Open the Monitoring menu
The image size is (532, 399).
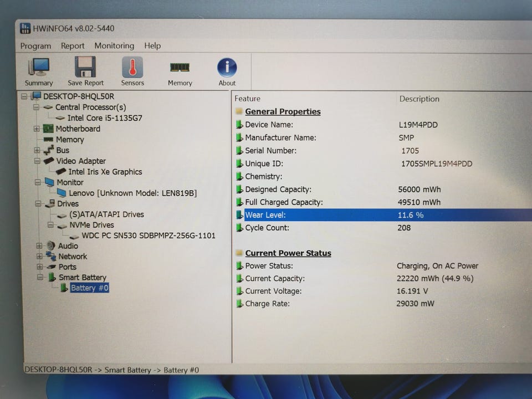[114, 45]
